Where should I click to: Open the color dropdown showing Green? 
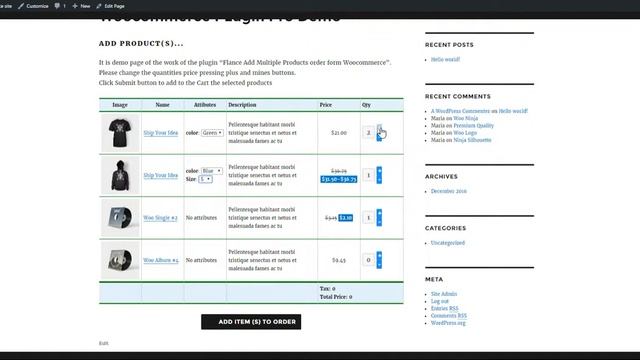(x=212, y=133)
